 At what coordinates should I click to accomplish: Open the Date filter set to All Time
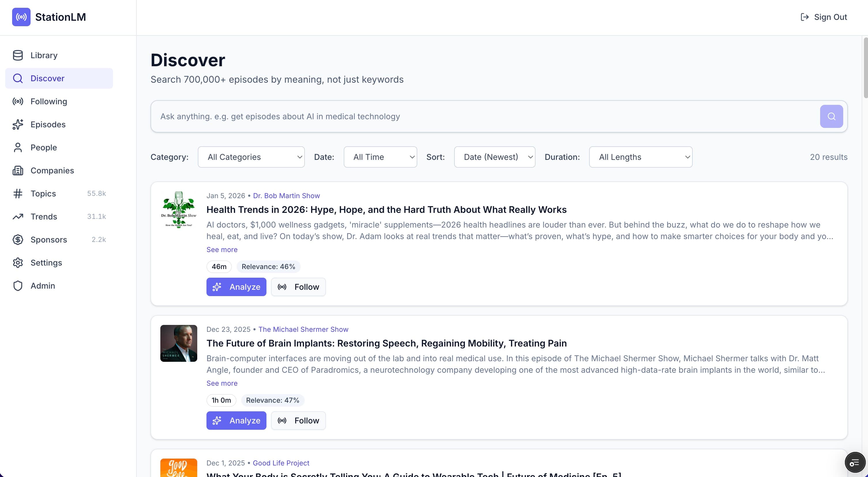pyautogui.click(x=380, y=157)
